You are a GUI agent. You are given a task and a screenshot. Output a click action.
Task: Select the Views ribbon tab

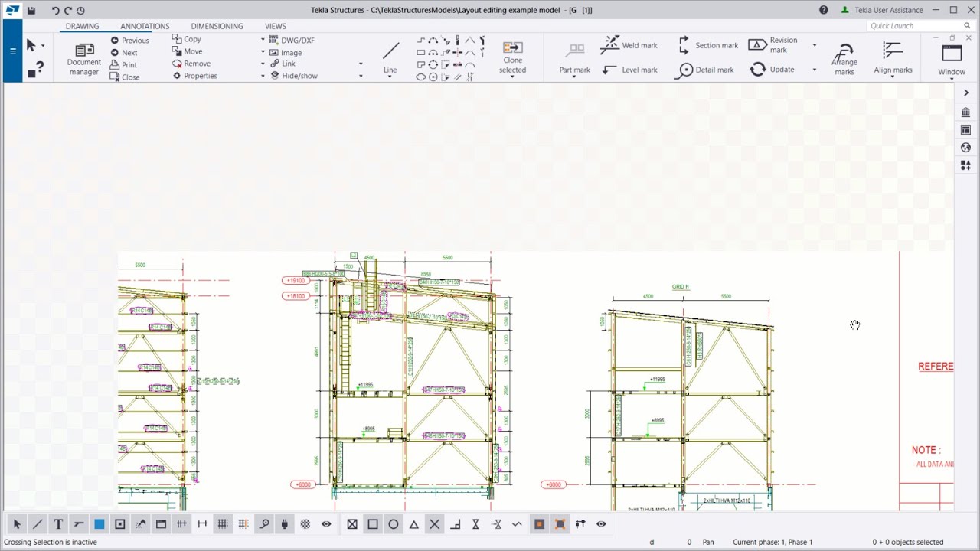click(x=276, y=26)
